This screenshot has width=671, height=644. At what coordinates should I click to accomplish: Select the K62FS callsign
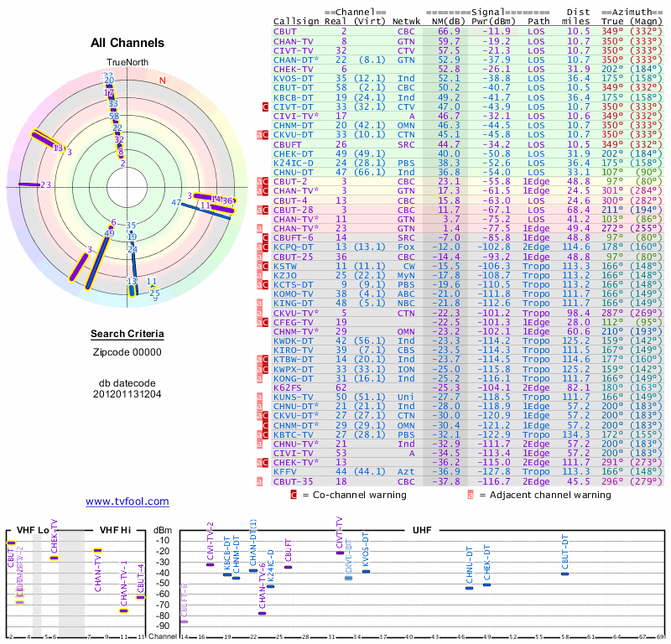(x=288, y=387)
